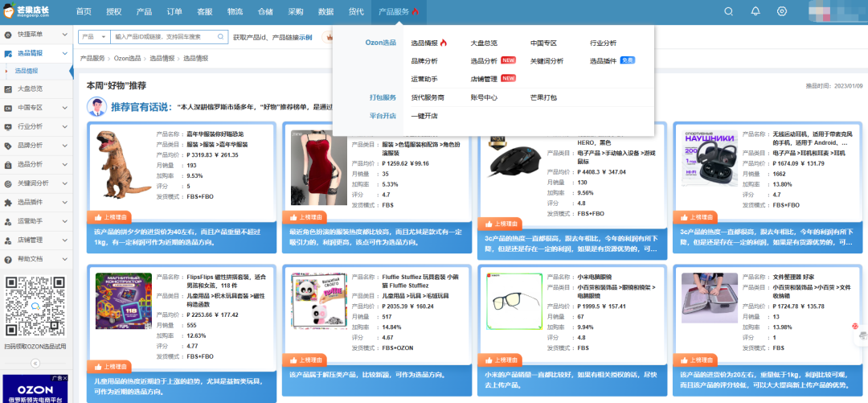Open the magnetic constructor toy thumbnail

[x=123, y=302]
